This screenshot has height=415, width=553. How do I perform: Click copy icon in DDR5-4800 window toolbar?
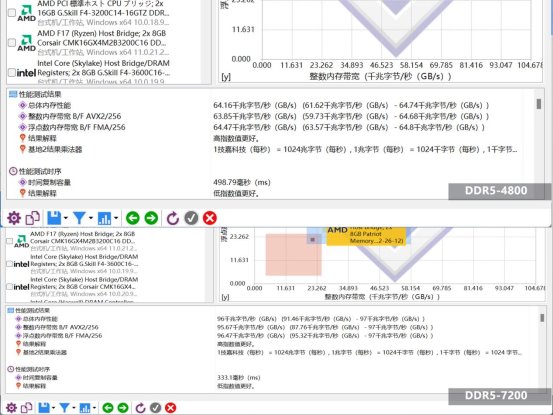point(32,218)
